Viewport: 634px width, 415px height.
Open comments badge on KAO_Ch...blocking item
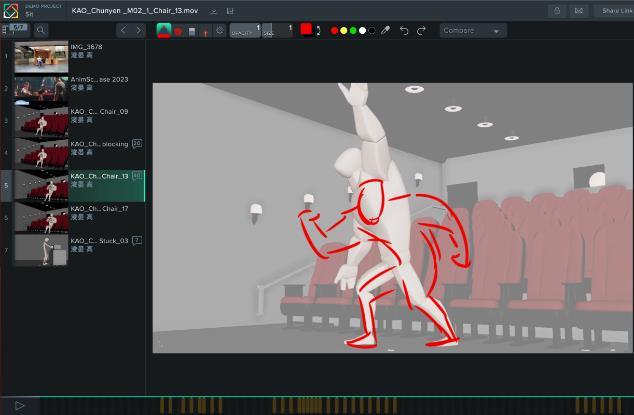click(x=137, y=144)
